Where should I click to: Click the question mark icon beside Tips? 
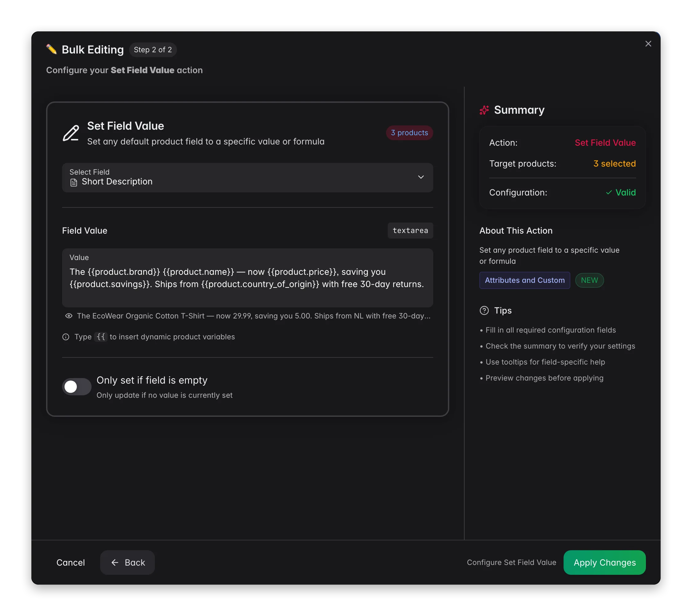(x=484, y=310)
